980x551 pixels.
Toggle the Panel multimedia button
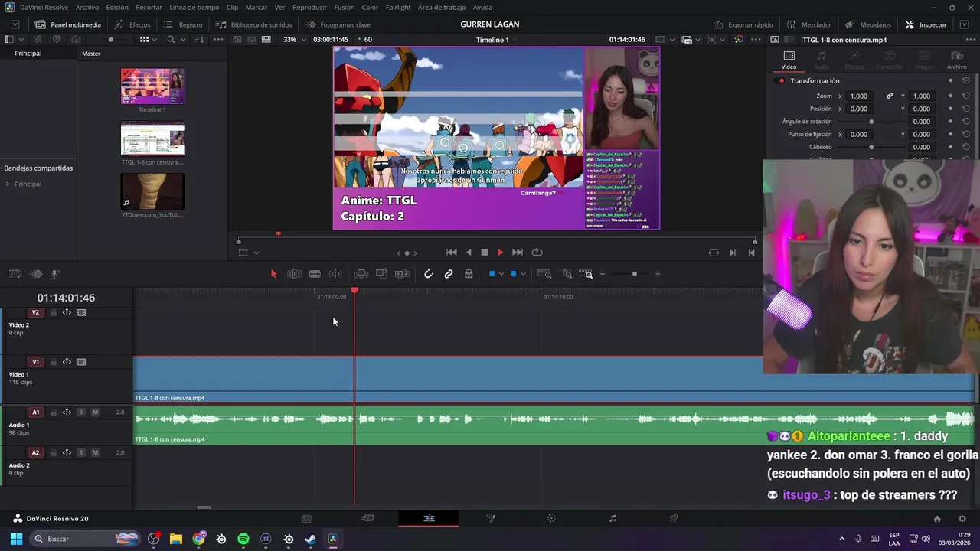68,24
